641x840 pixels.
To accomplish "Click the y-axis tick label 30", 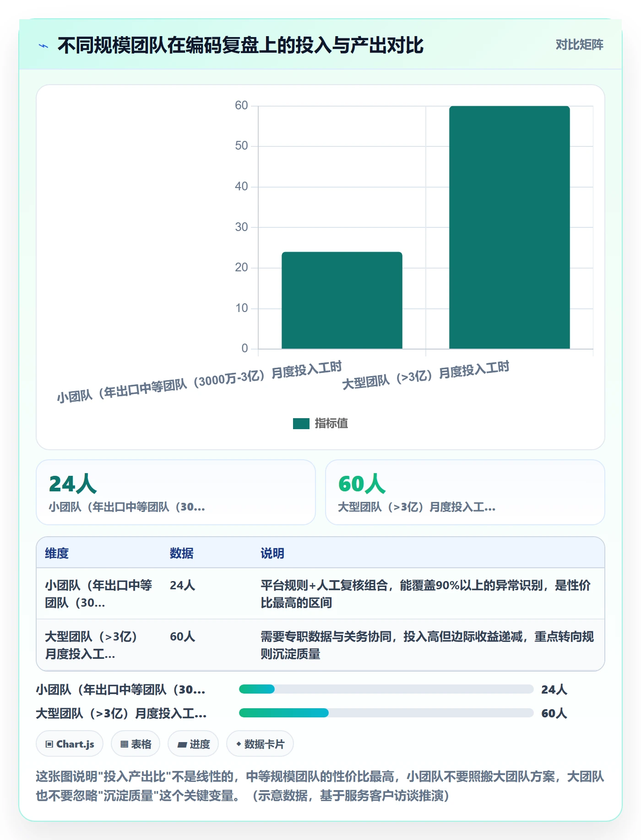I will [x=241, y=227].
